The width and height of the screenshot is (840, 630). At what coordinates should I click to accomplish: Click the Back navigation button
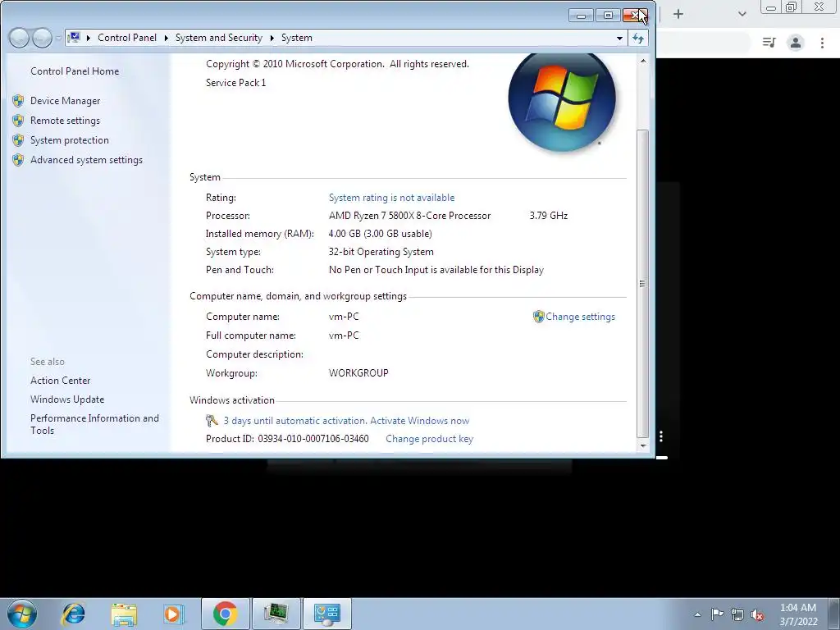pos(19,38)
